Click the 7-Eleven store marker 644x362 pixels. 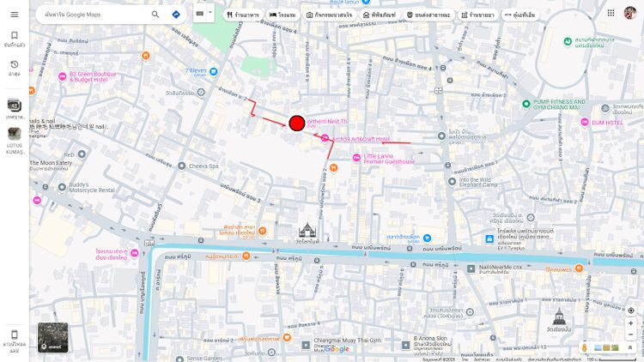coord(214,72)
